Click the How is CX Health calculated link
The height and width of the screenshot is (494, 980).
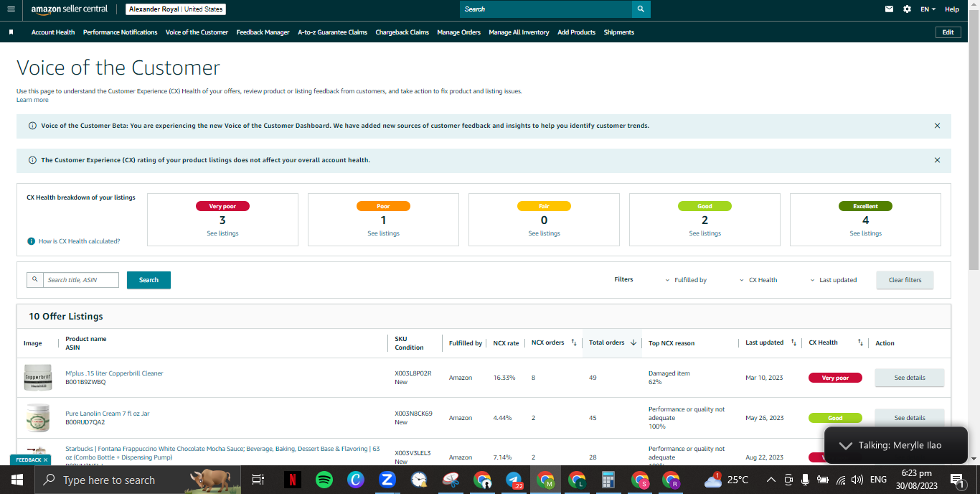[80, 241]
